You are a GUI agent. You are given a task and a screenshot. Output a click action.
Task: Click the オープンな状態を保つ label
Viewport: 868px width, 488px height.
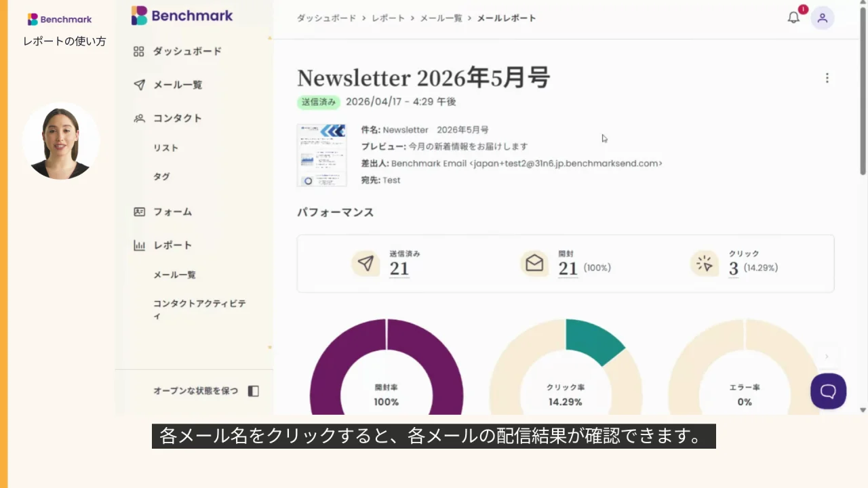click(x=196, y=391)
